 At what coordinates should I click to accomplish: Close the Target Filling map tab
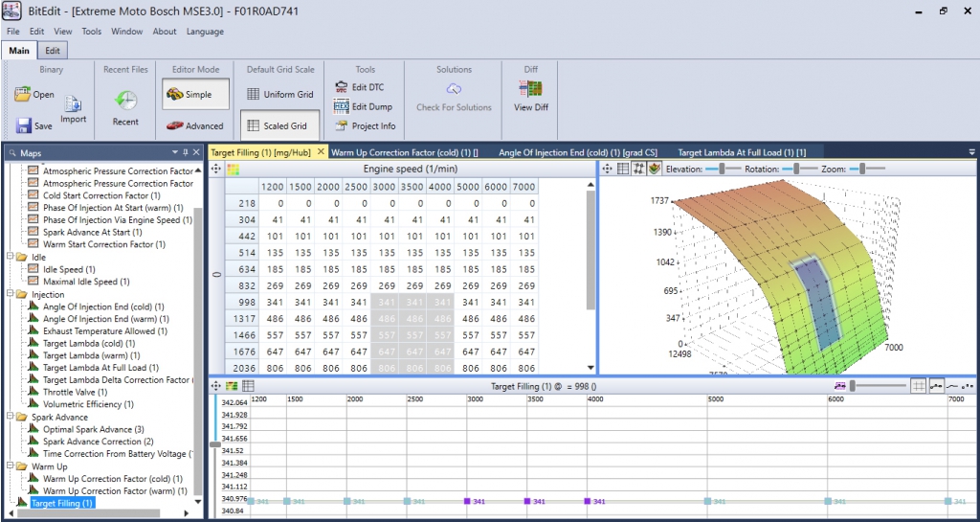tap(321, 152)
